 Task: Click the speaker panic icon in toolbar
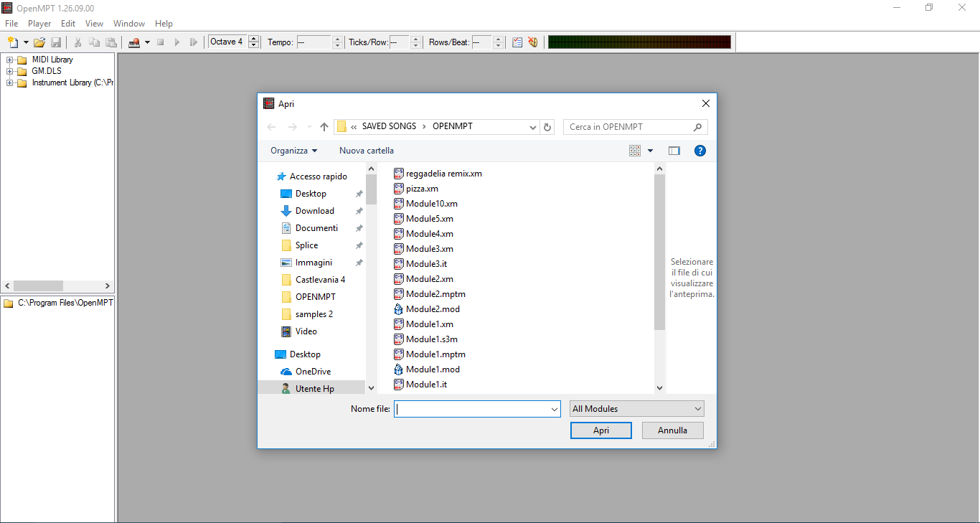point(533,42)
